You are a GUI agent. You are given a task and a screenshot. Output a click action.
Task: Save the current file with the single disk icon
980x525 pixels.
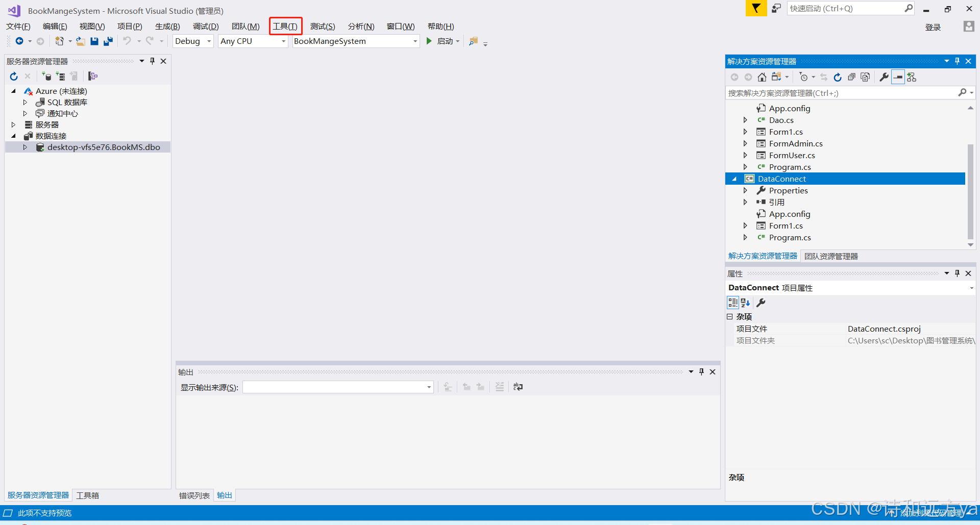(x=94, y=41)
